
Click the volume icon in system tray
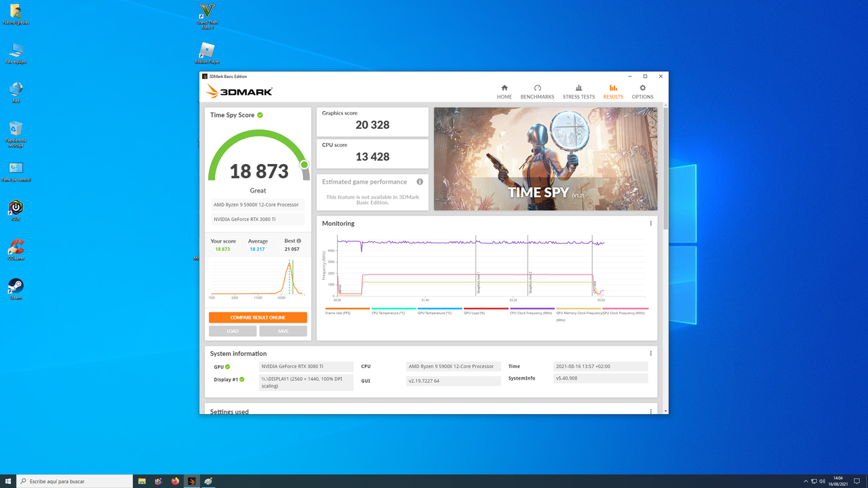pyautogui.click(x=823, y=481)
